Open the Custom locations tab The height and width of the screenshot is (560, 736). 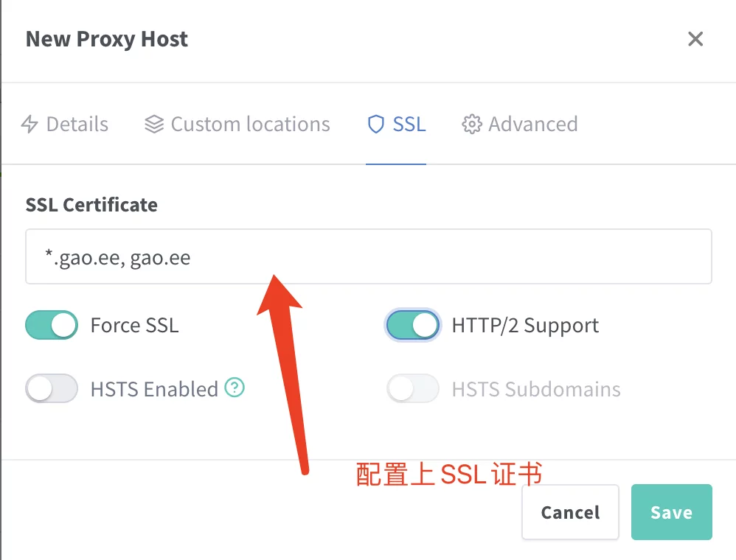250,125
